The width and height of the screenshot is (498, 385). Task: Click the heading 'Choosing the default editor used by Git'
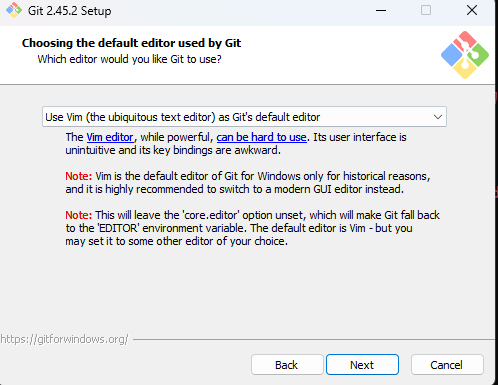point(131,43)
